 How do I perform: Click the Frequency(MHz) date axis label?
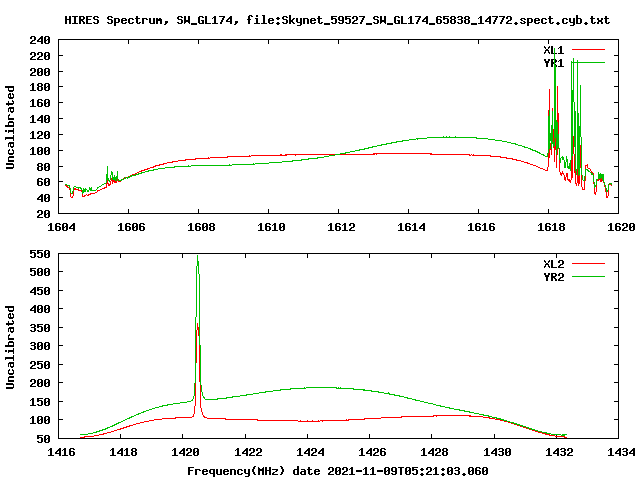pos(338,471)
